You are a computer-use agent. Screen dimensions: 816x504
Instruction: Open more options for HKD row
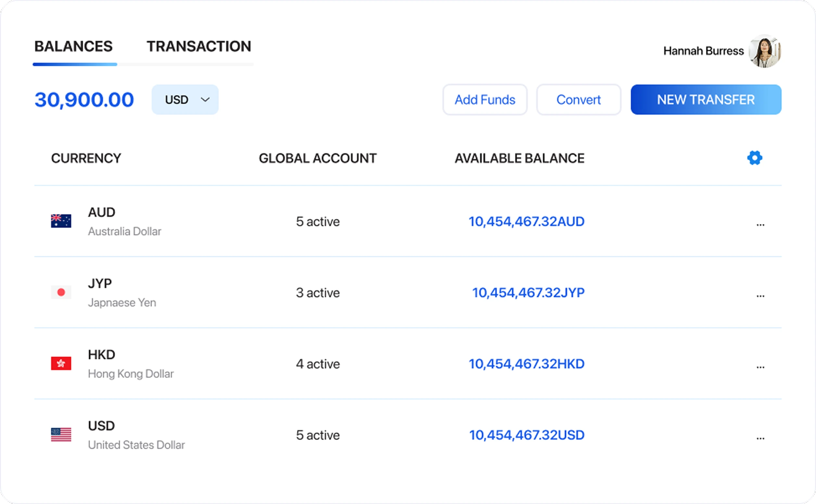click(760, 367)
